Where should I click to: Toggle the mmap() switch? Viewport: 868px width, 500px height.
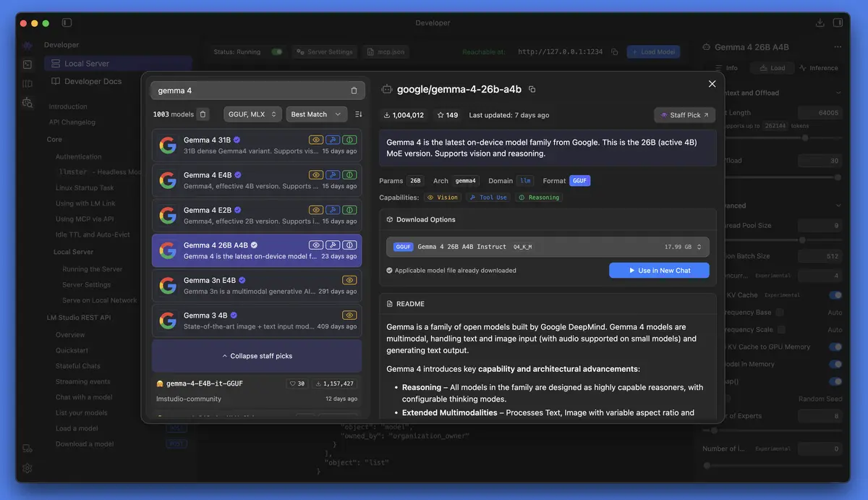click(835, 381)
